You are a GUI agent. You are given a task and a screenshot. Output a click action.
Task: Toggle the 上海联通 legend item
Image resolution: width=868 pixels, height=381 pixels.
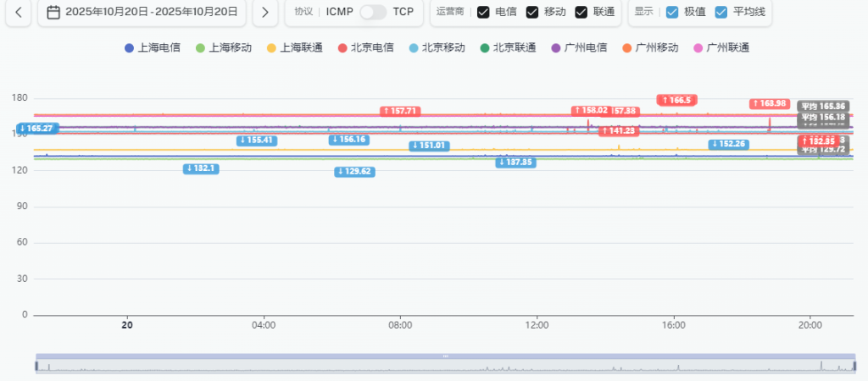click(x=294, y=47)
